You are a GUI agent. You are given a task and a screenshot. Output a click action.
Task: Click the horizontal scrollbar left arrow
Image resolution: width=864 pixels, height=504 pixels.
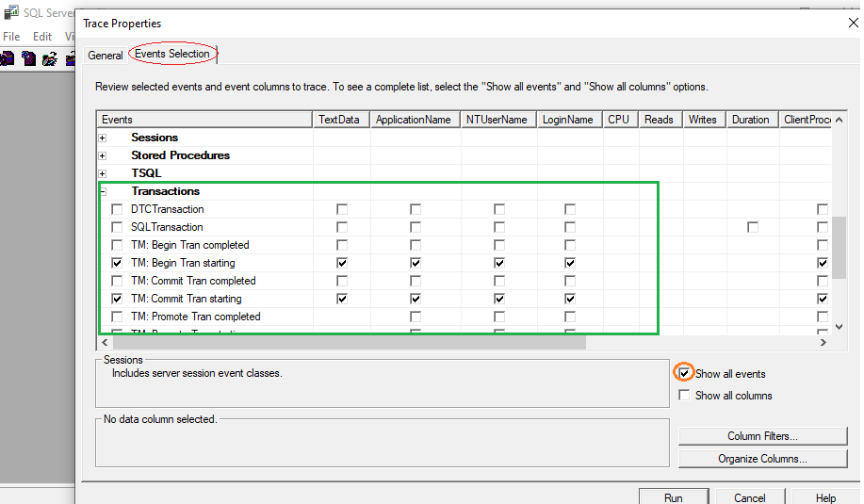105,343
